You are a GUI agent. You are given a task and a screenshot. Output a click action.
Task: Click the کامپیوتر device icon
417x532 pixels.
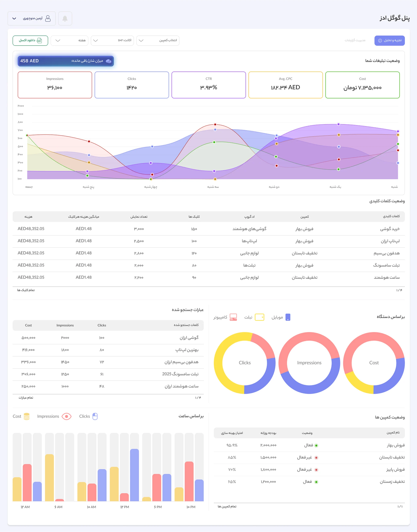[x=233, y=317]
